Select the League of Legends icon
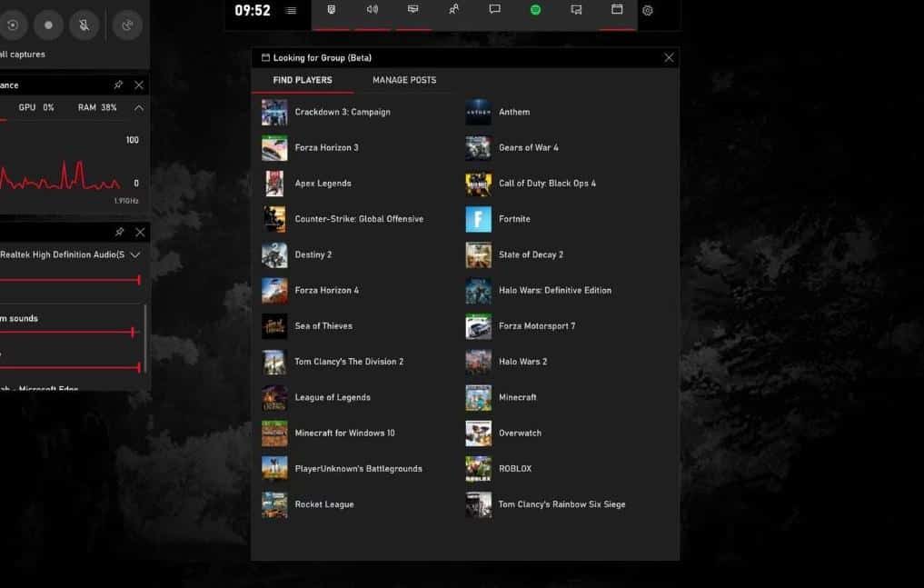The height and width of the screenshot is (588, 924). click(274, 398)
